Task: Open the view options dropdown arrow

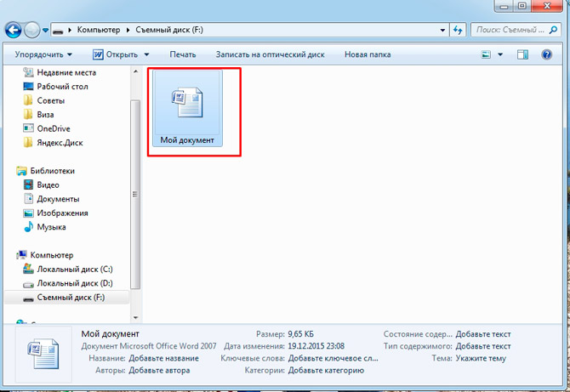Action: coord(500,54)
